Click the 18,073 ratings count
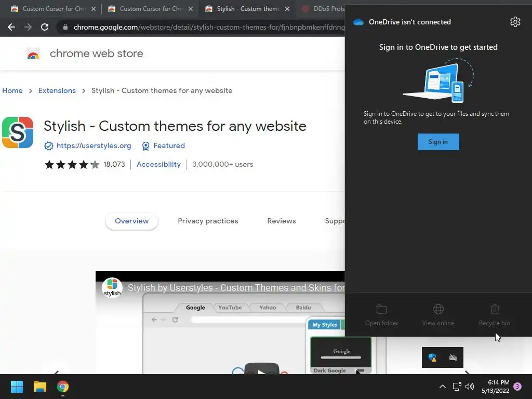The image size is (532, 399). pos(114,165)
